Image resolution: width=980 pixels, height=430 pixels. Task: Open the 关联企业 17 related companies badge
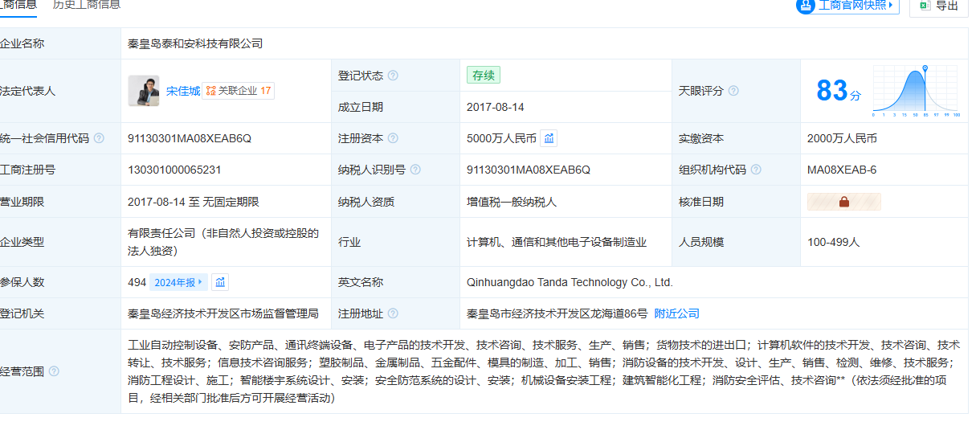[x=239, y=91]
